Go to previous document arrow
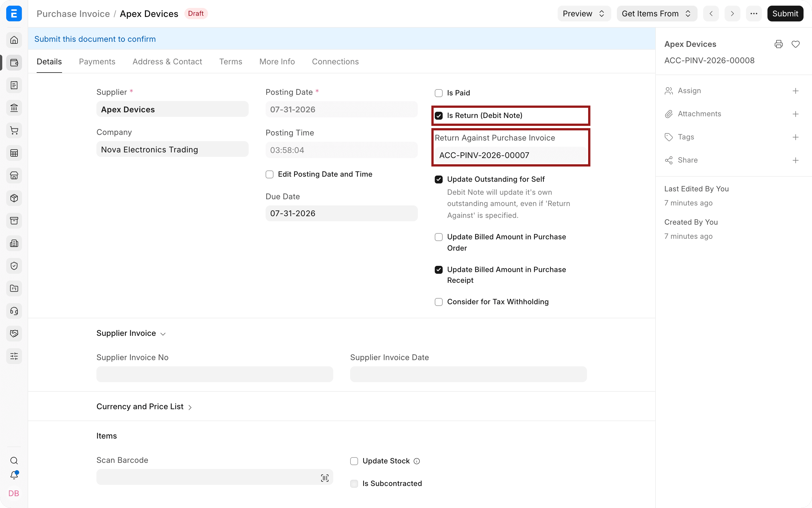Screen dimensions: 812x508 [x=711, y=14]
